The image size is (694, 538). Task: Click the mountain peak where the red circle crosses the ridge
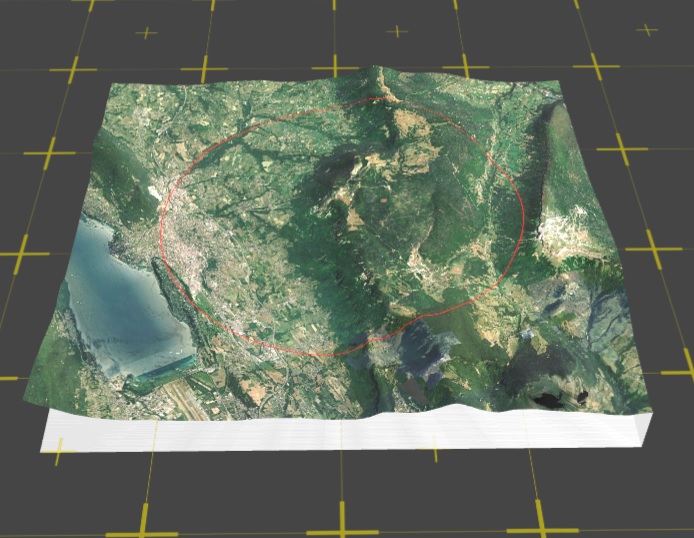pos(381,94)
